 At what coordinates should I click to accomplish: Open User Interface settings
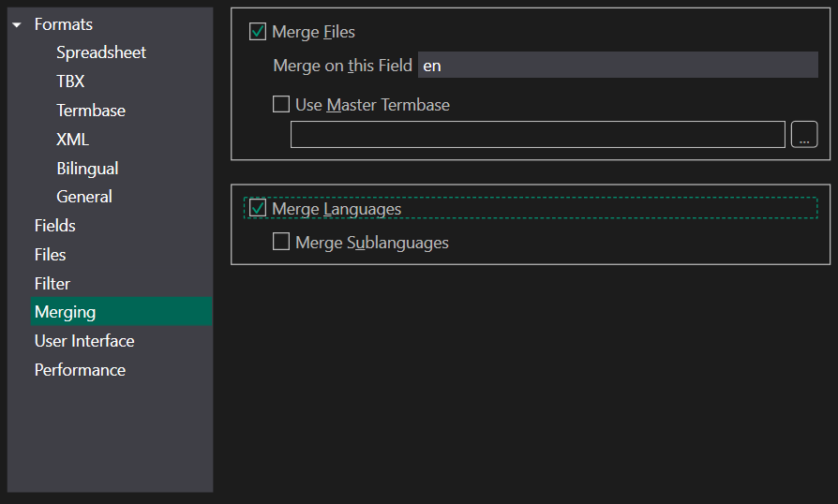(84, 341)
